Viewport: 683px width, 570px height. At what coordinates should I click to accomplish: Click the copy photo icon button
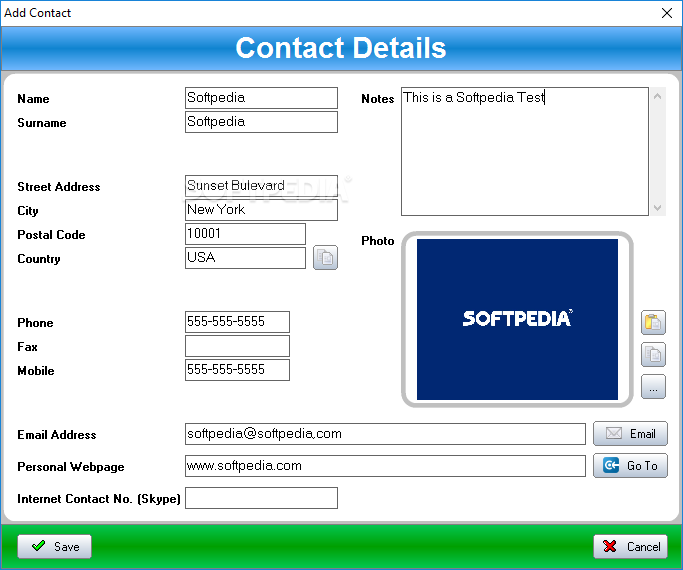pyautogui.click(x=653, y=354)
